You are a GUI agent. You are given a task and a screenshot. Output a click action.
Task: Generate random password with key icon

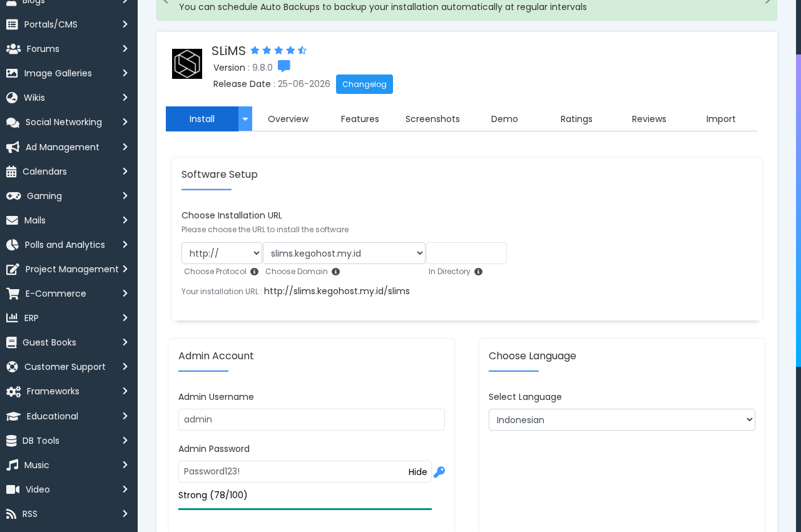439,472
